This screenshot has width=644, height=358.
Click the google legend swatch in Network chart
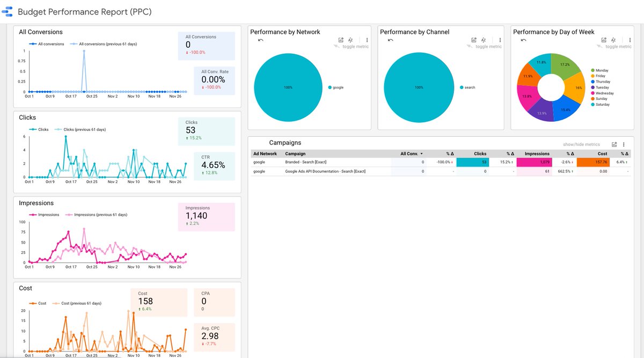click(x=329, y=87)
